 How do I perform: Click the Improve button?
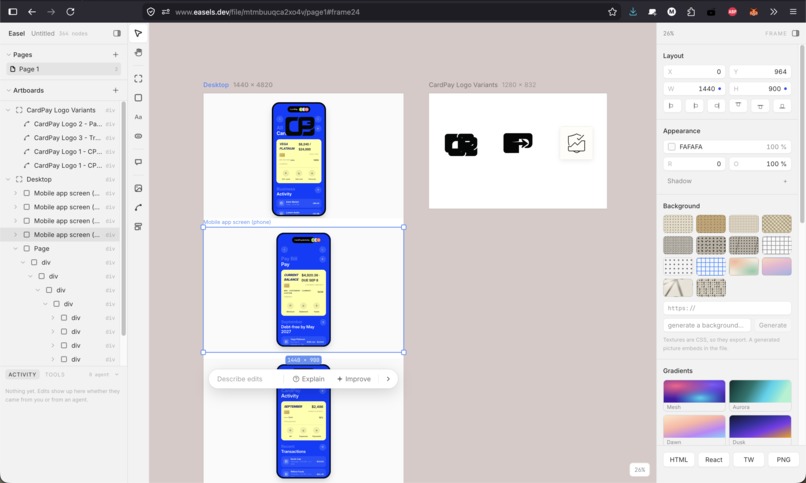pos(354,379)
